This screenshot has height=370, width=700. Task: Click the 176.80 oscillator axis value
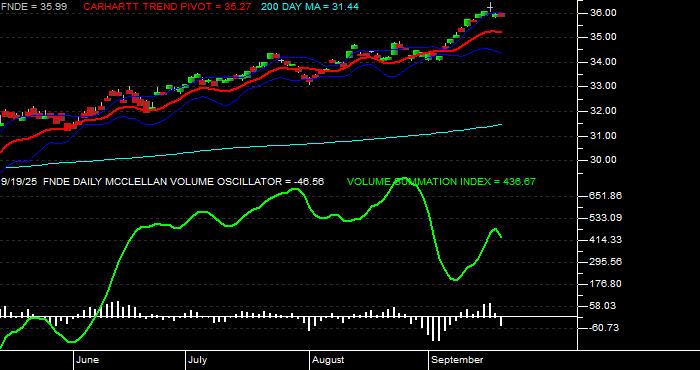coord(606,284)
